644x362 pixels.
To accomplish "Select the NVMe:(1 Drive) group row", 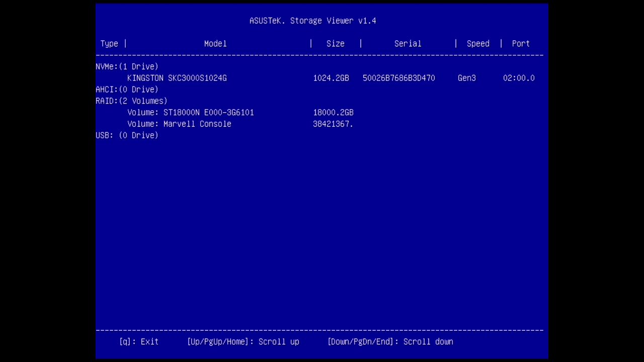I will [x=127, y=66].
